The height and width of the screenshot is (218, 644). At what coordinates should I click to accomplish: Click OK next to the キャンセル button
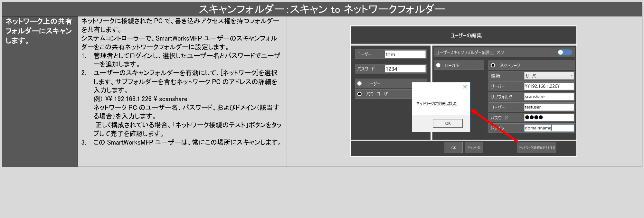click(x=453, y=148)
